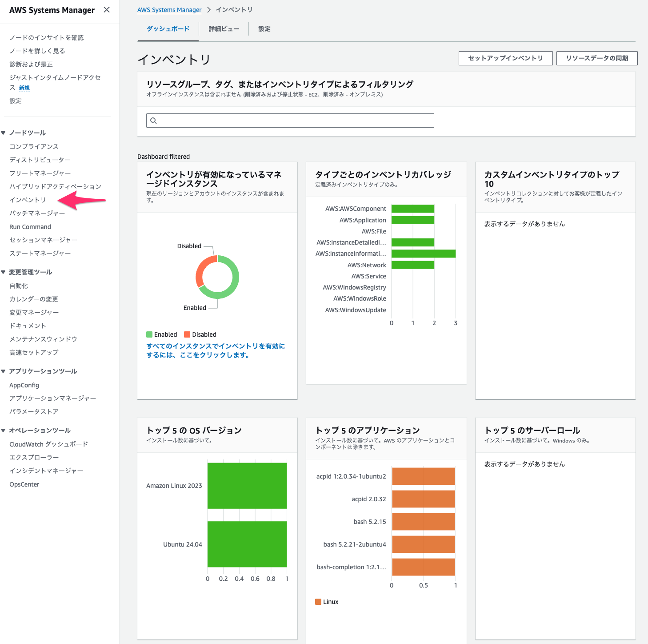
Task: Select インベントリ in the sidebar
Action: click(28, 200)
